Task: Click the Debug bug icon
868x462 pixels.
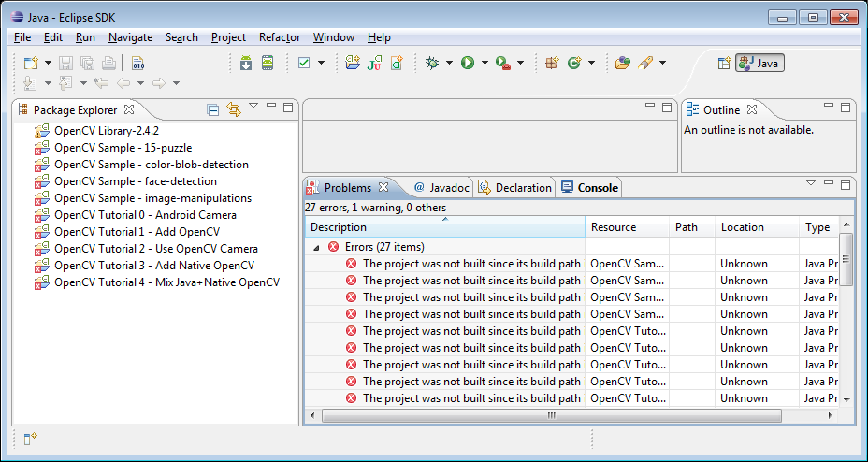Action: [x=432, y=63]
